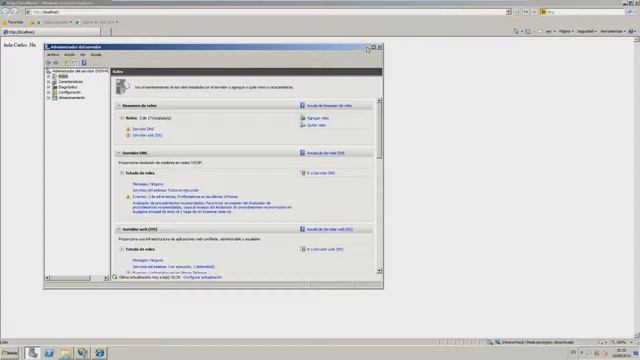
Task: Collapse Estado de roles under Servidor DNS
Action: click(x=122, y=173)
